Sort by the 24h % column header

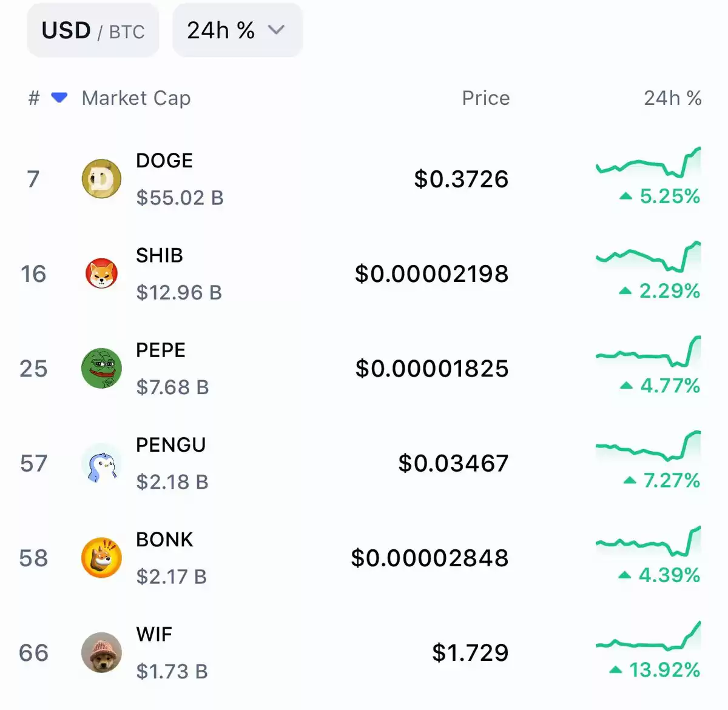tap(672, 98)
